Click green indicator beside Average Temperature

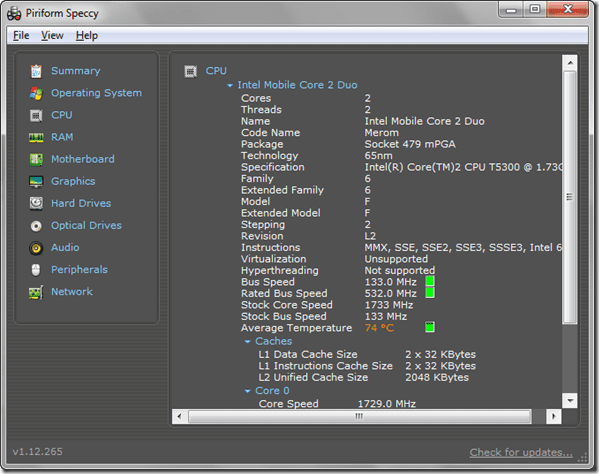click(430, 327)
